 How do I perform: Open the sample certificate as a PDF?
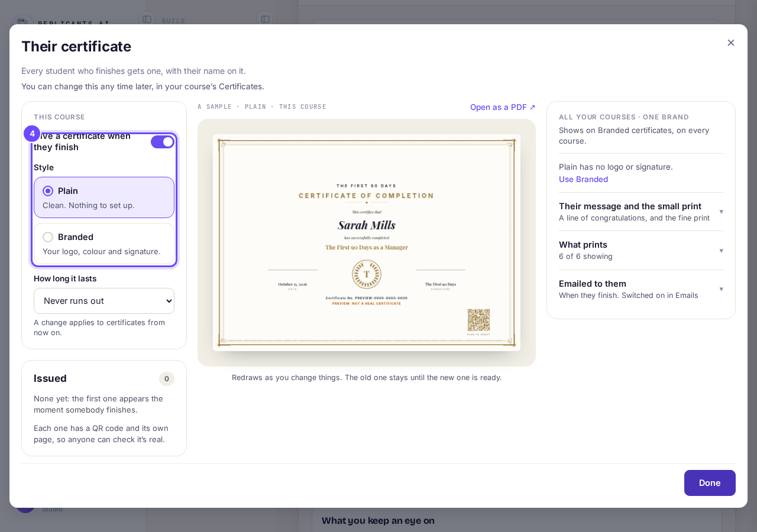point(503,107)
